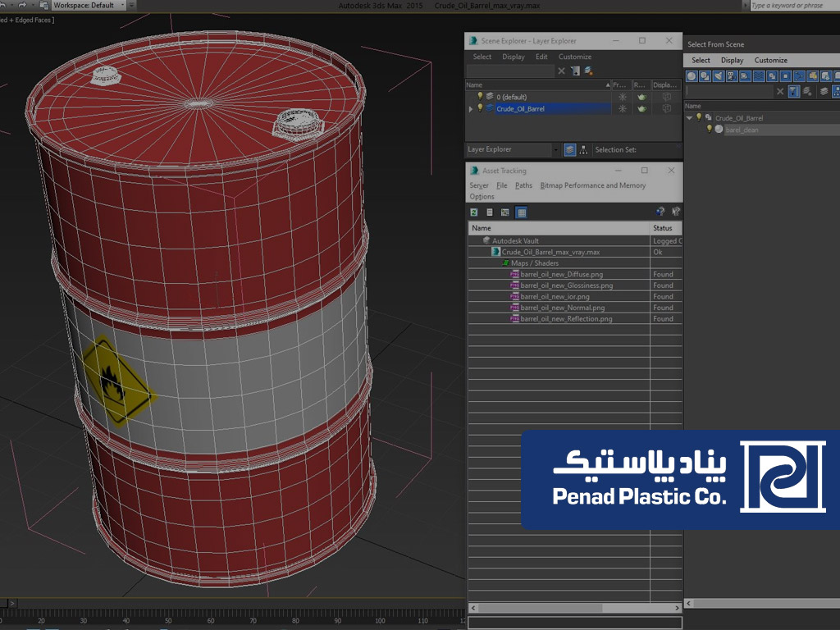Open the Customize menu in Scene Explorer

(x=574, y=57)
